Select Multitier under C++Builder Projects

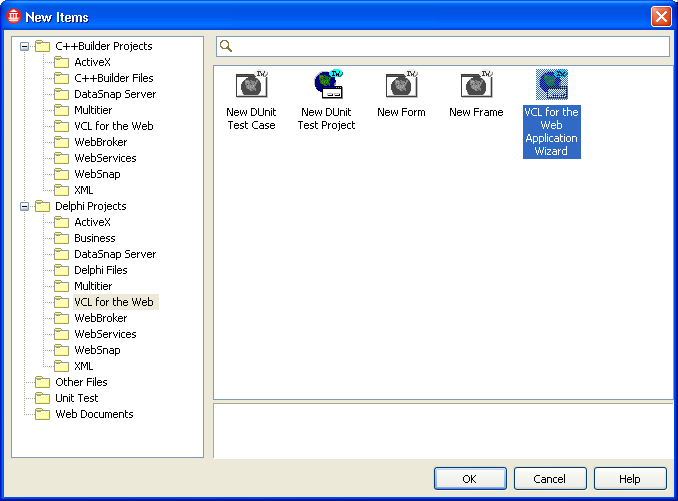click(93, 110)
